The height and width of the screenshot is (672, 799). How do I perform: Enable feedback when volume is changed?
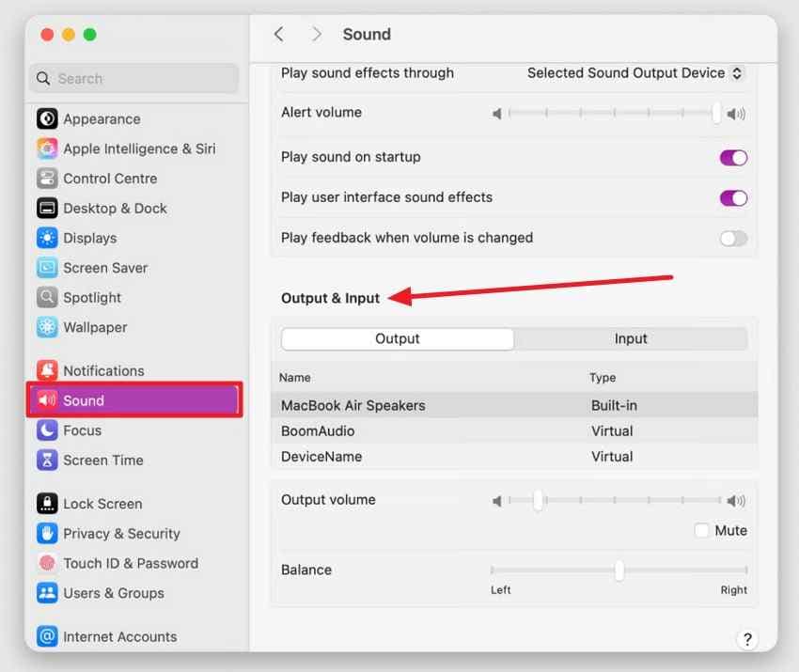[x=733, y=238]
